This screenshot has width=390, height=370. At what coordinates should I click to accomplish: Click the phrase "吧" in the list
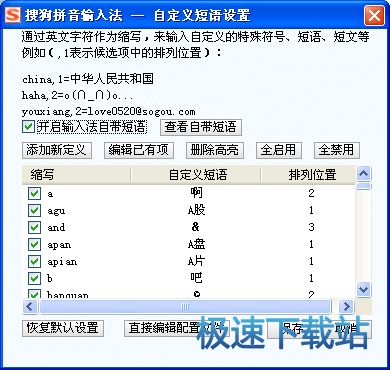coord(196,278)
